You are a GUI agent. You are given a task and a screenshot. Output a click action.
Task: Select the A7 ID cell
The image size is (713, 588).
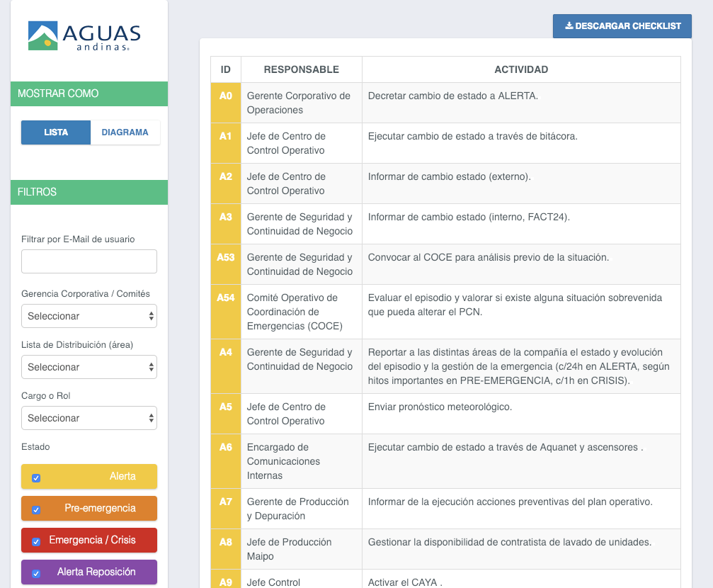click(x=226, y=509)
